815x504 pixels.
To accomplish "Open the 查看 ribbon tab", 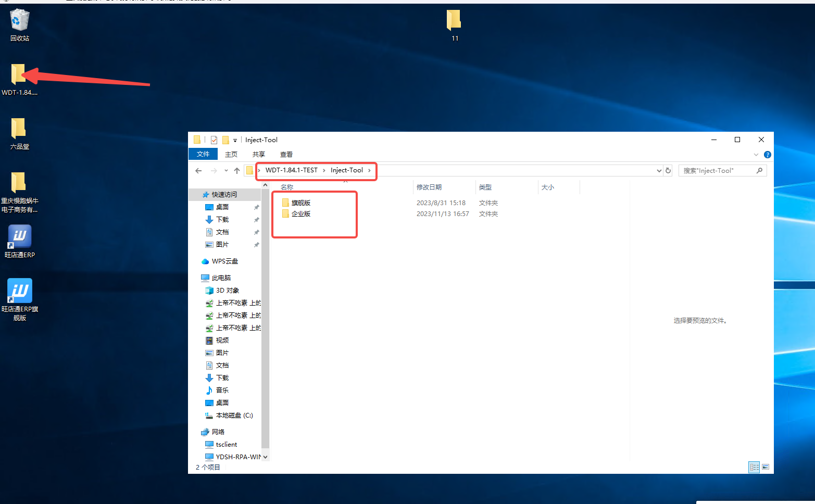I will coord(286,154).
